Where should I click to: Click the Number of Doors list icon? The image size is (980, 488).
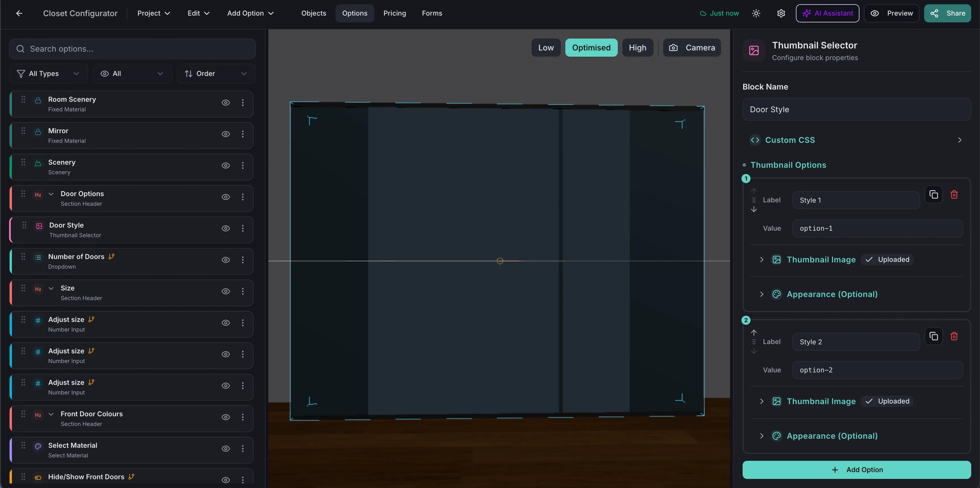(38, 258)
